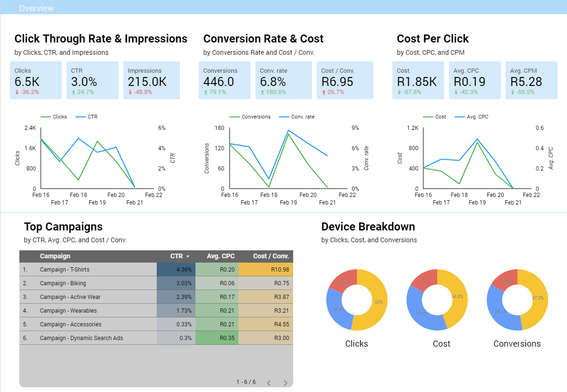Click the 'Device Breakdown' heading
Screen dimensions: 567x392
click(x=368, y=227)
